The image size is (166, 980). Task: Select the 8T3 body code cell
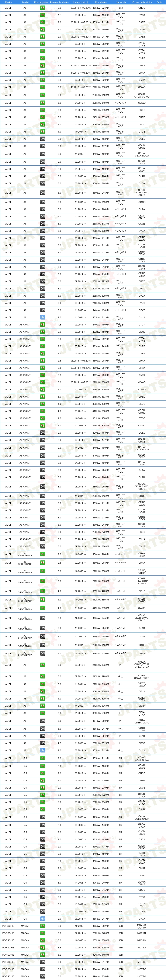121,8
